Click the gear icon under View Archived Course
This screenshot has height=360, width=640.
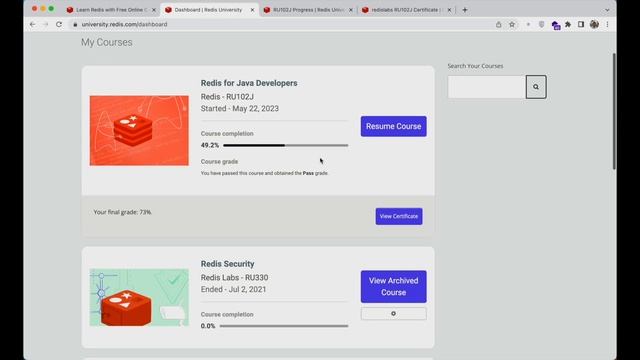coord(393,313)
